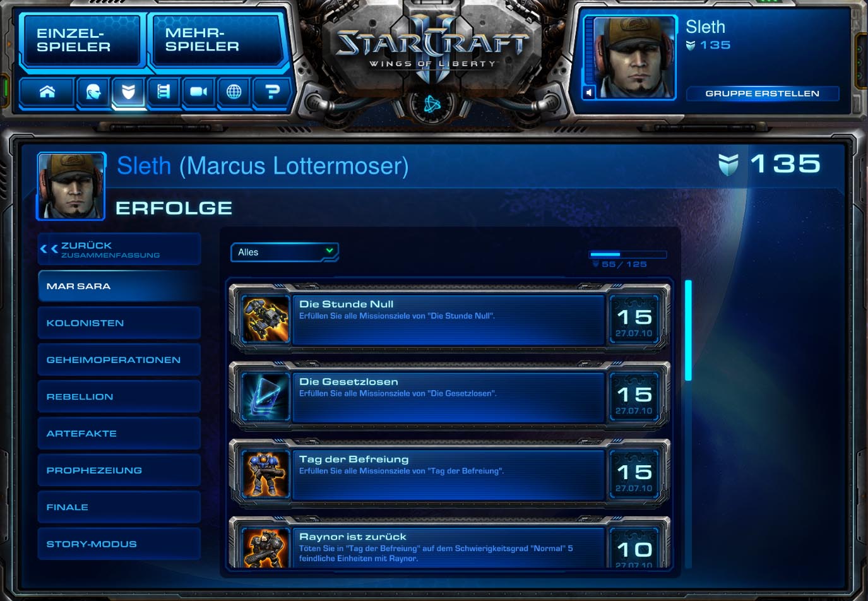This screenshot has width=868, height=601.
Task: Click the Battle.net logo below StarCraft title
Action: click(x=432, y=104)
